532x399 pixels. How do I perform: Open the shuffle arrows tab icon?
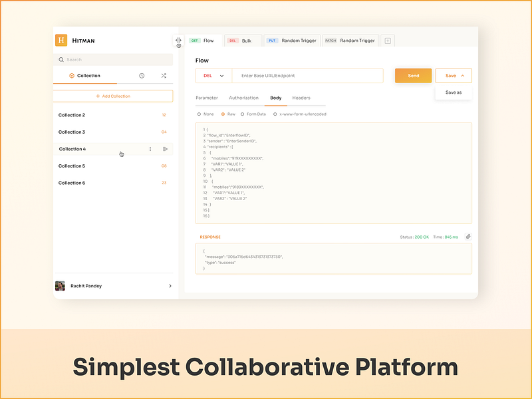[x=164, y=76]
